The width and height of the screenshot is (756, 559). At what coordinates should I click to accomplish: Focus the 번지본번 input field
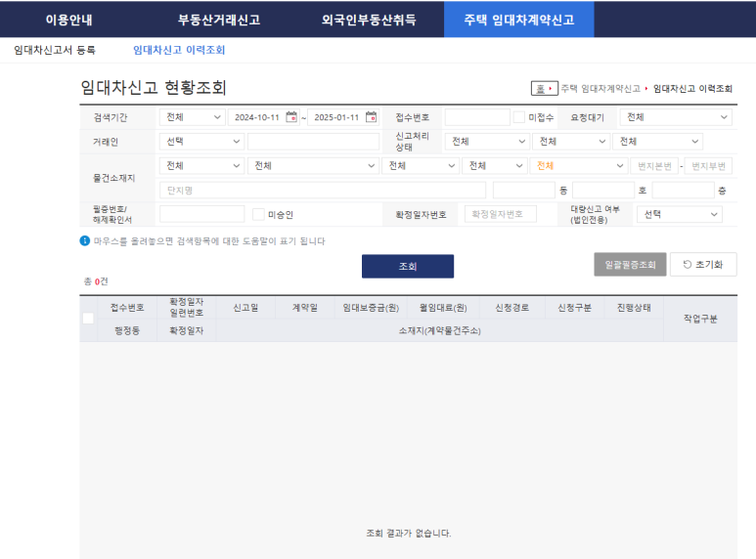pos(654,166)
